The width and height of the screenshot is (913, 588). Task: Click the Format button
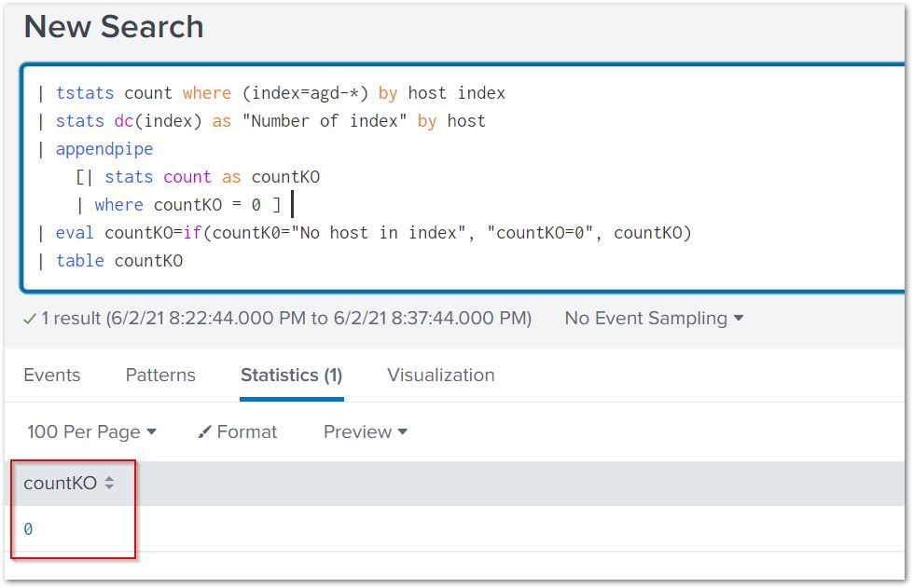[x=238, y=431]
